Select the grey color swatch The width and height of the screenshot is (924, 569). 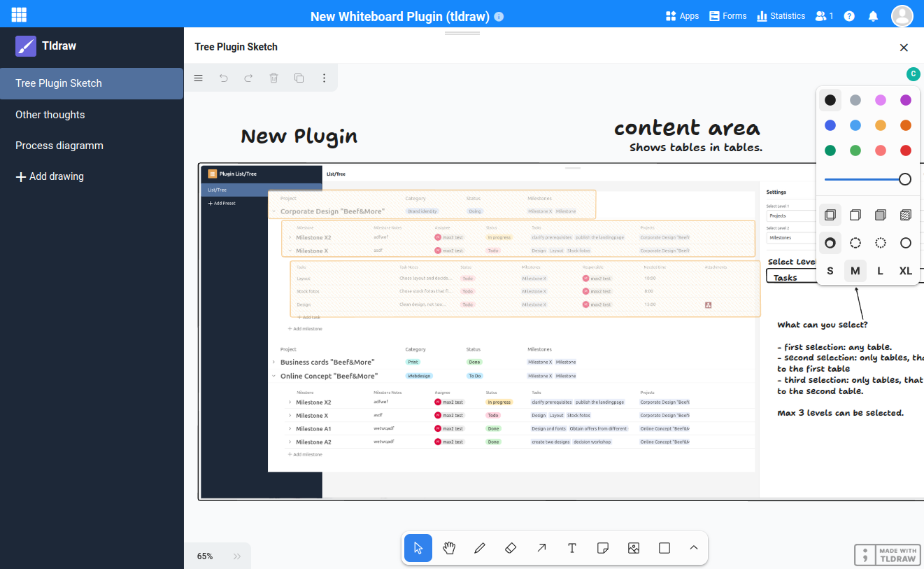(855, 100)
